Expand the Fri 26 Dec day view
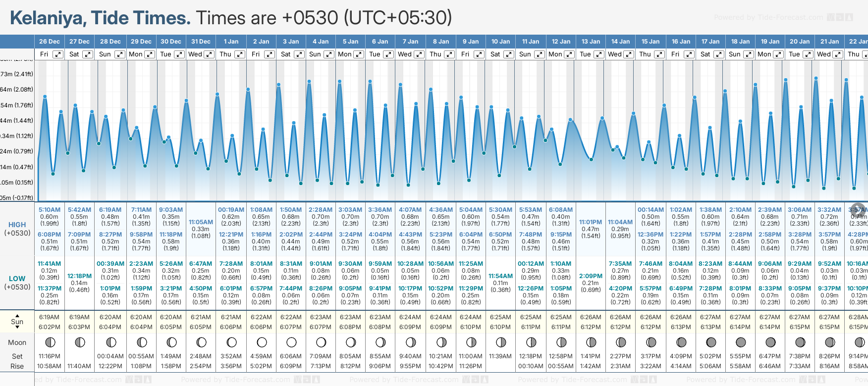 tap(58, 54)
